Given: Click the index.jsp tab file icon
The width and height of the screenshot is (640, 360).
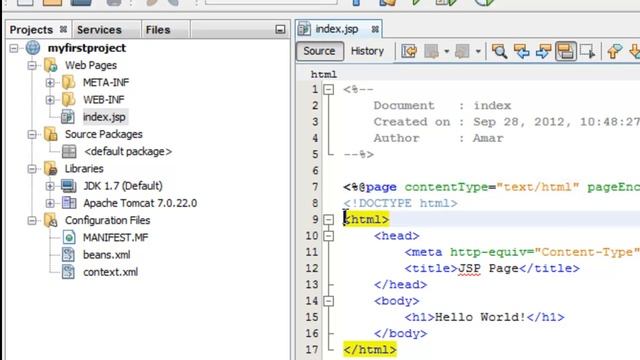Looking at the screenshot, I should point(304,29).
